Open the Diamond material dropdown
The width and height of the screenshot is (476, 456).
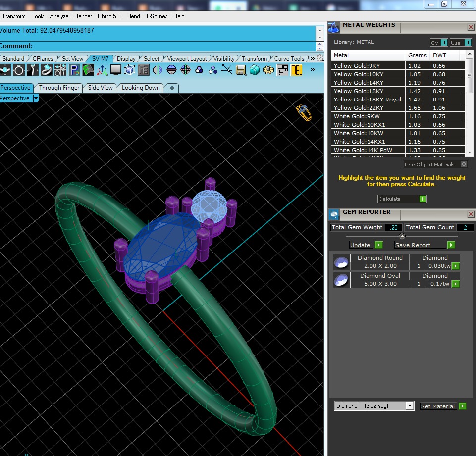click(410, 406)
